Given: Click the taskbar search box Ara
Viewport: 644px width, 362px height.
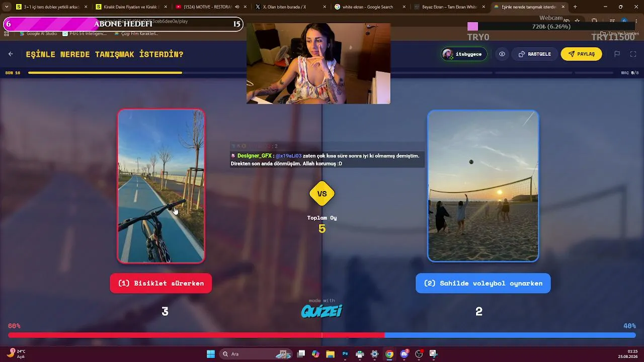Looking at the screenshot, I should click(x=256, y=354).
